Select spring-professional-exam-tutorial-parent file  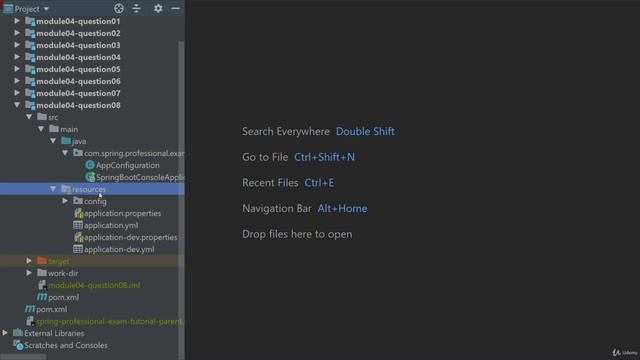click(x=110, y=321)
